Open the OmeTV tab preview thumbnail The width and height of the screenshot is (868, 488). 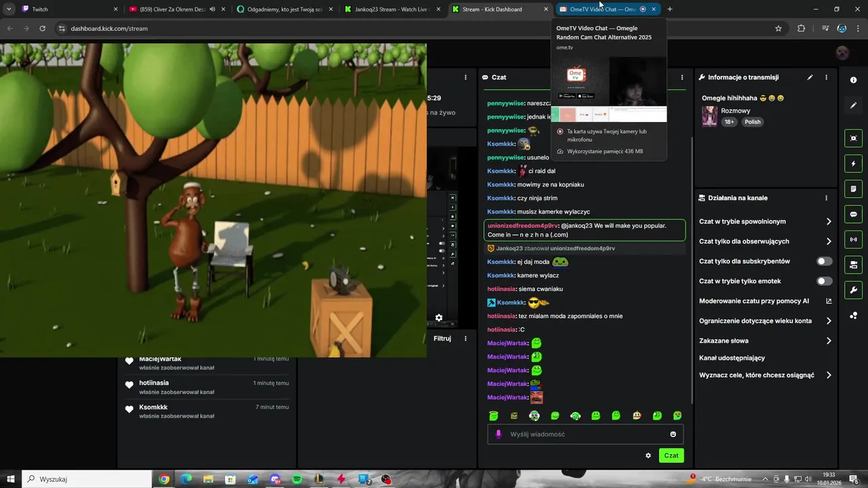click(609, 89)
